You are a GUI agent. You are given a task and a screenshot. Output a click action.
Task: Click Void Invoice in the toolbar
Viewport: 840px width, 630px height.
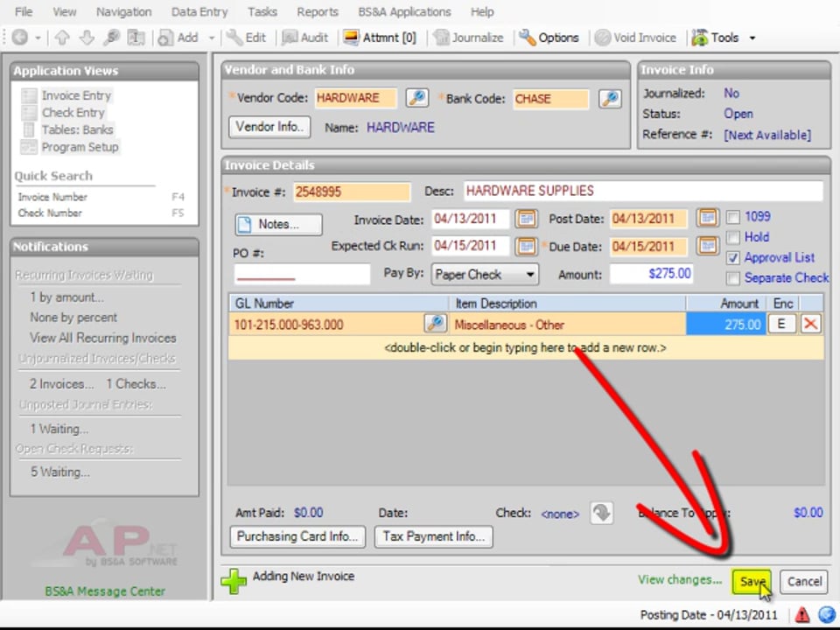pos(636,38)
